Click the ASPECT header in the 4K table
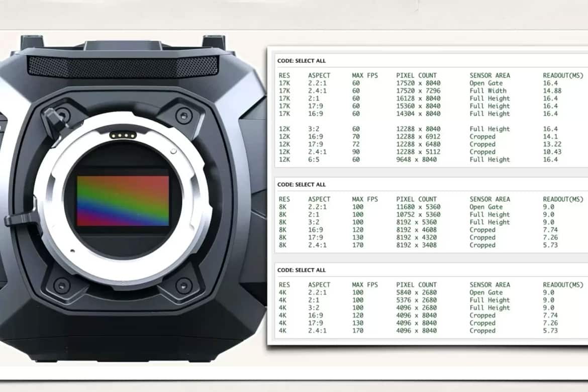Screen dimensions: 588x392 [x=319, y=285]
